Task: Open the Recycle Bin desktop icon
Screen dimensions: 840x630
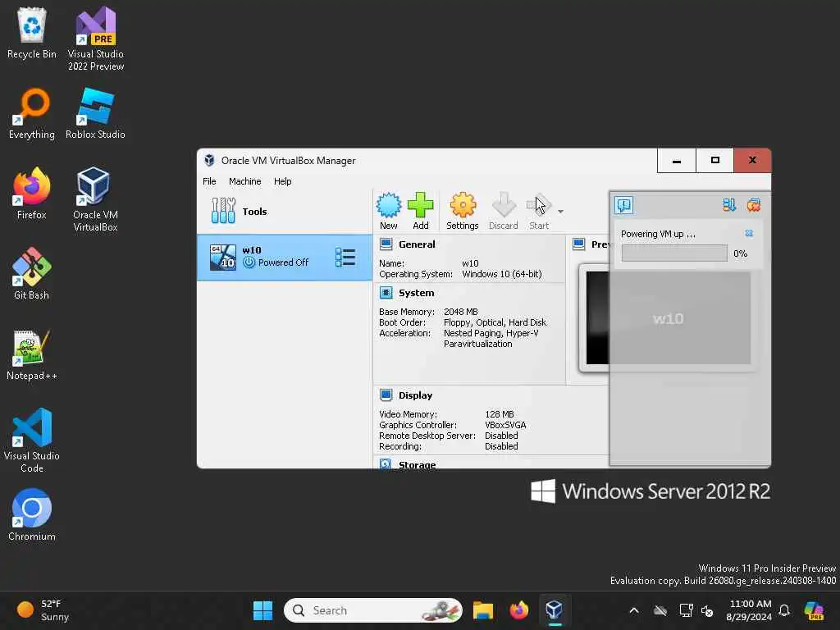Action: click(x=32, y=33)
